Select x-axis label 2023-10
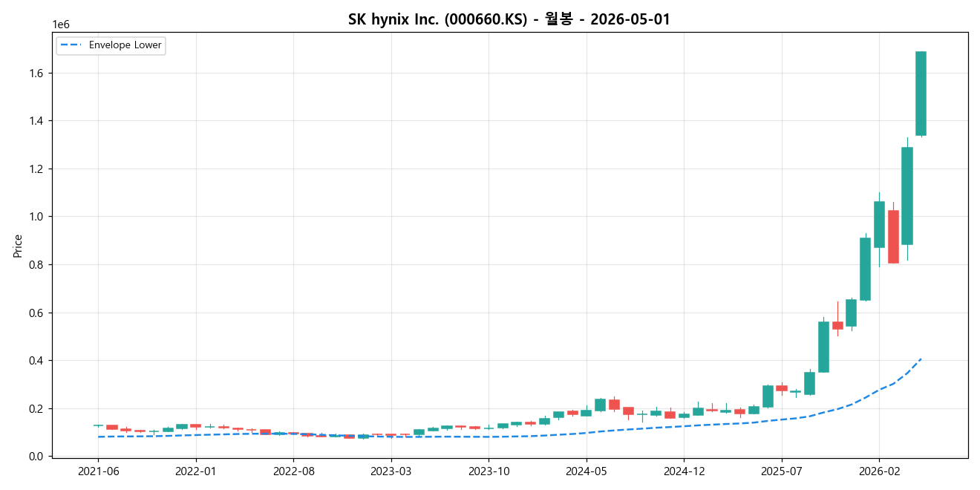 489,471
